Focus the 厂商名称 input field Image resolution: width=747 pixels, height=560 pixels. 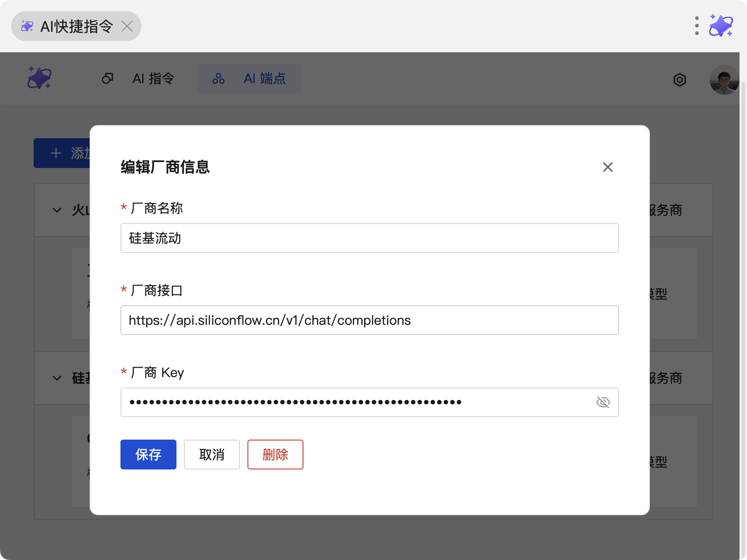pos(370,238)
